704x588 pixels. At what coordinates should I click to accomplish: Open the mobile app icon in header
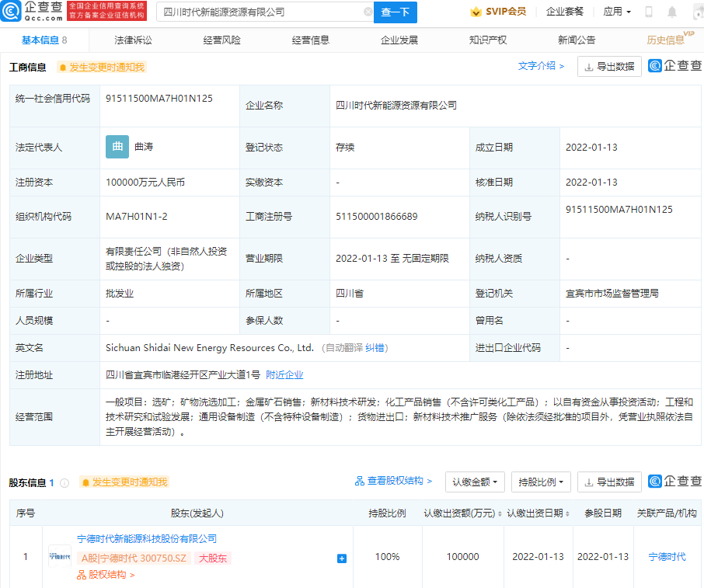pos(649,12)
